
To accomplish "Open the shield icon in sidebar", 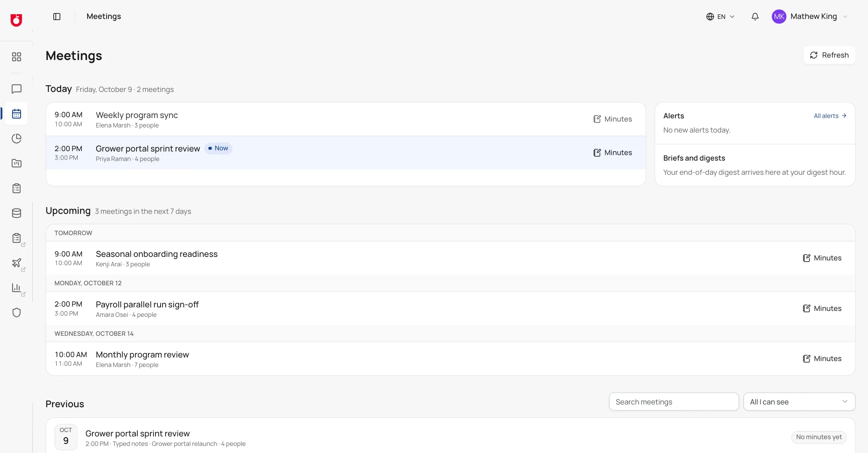I will (x=17, y=313).
